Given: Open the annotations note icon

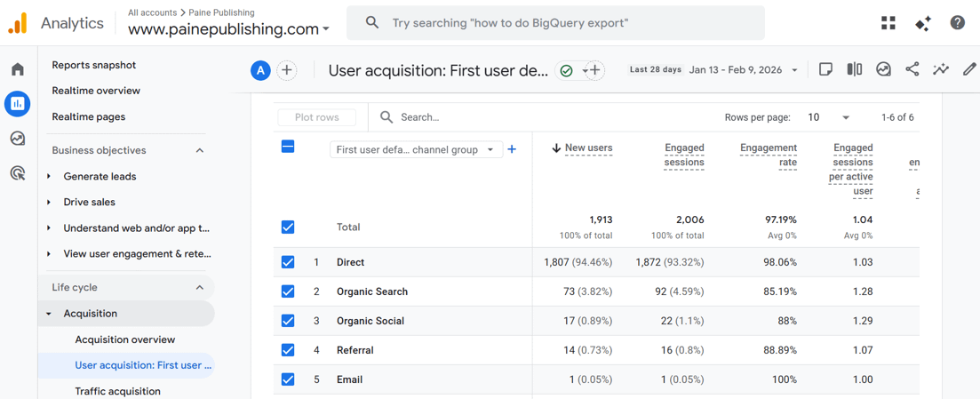Looking at the screenshot, I should point(825,69).
